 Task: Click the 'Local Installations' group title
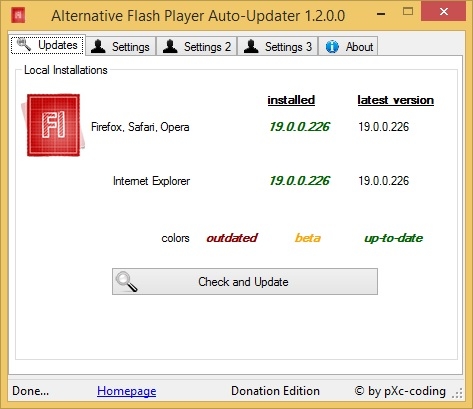pos(66,70)
